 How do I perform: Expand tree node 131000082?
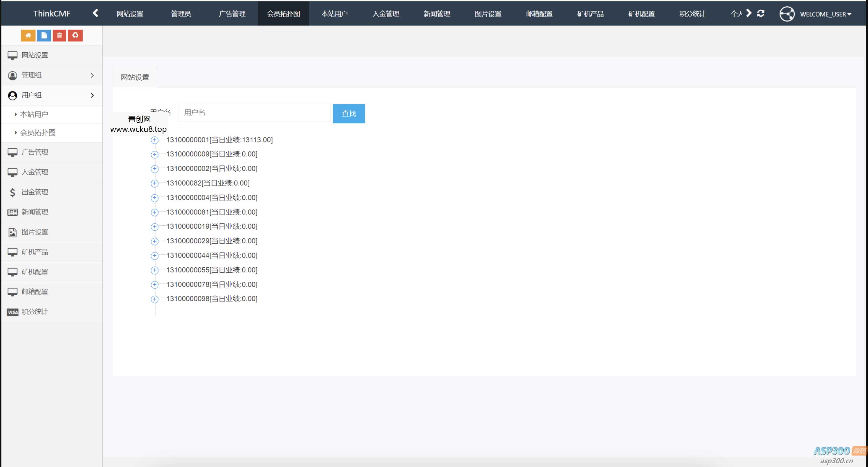click(x=155, y=183)
